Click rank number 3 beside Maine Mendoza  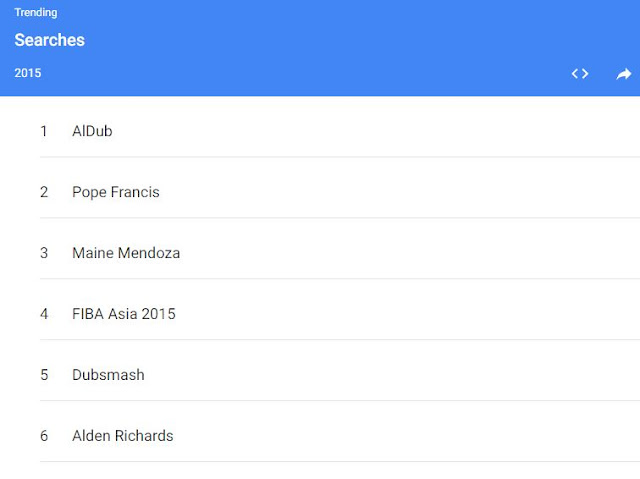tap(44, 253)
